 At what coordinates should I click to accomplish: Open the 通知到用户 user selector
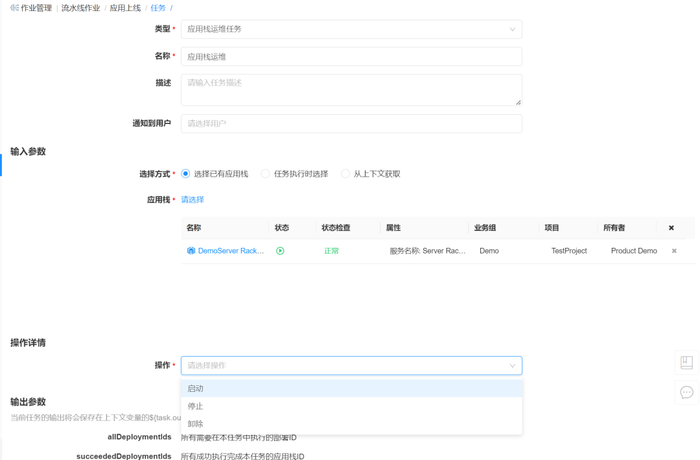coord(351,124)
